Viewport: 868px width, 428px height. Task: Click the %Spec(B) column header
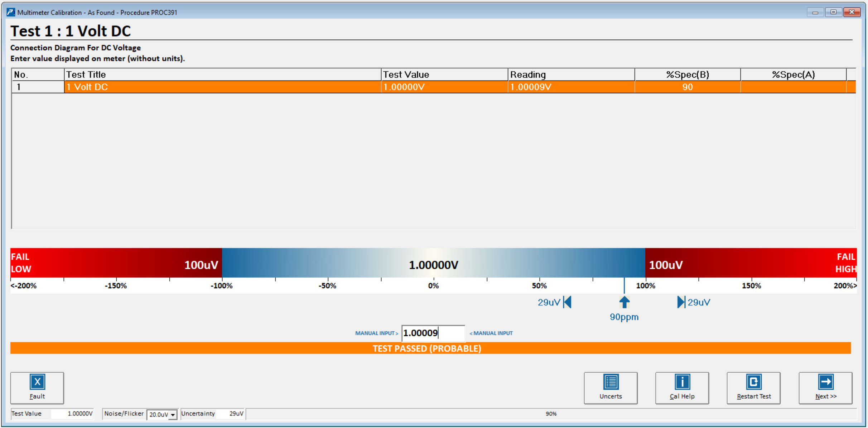(687, 74)
